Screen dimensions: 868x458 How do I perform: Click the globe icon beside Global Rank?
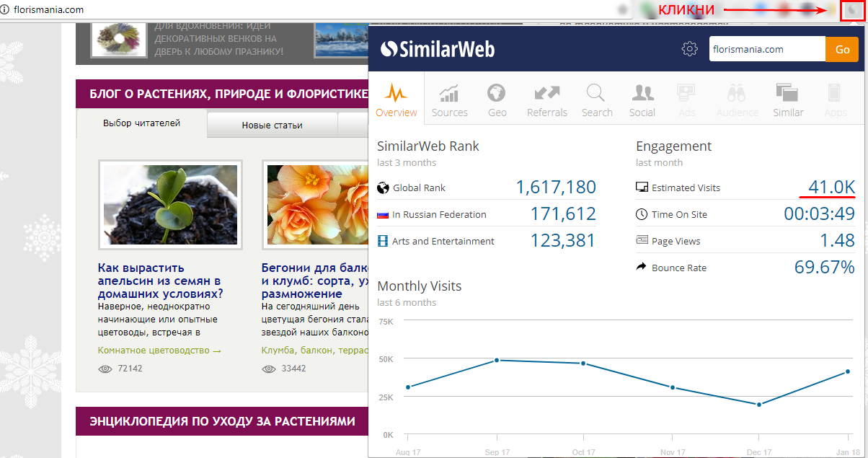[383, 188]
